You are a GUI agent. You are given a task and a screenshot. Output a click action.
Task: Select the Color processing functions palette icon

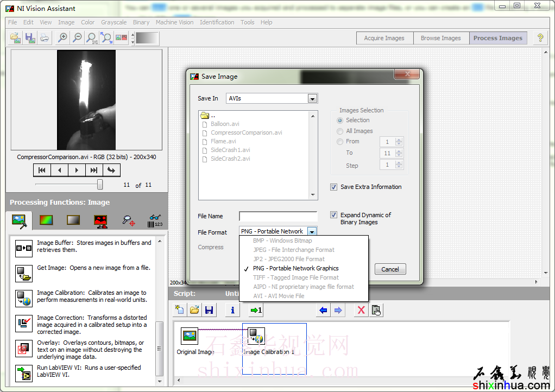pos(47,220)
